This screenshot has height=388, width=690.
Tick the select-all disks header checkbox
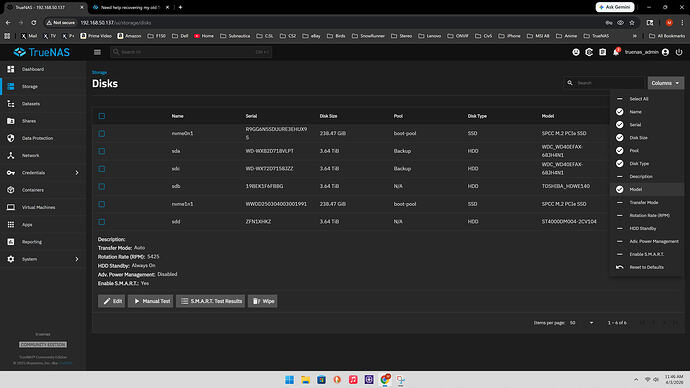click(x=102, y=116)
